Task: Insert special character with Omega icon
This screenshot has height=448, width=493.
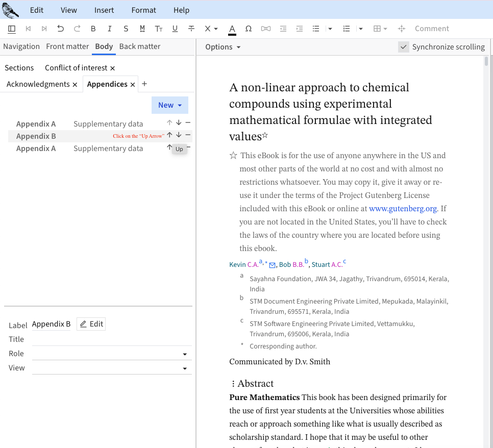Action: click(x=249, y=29)
